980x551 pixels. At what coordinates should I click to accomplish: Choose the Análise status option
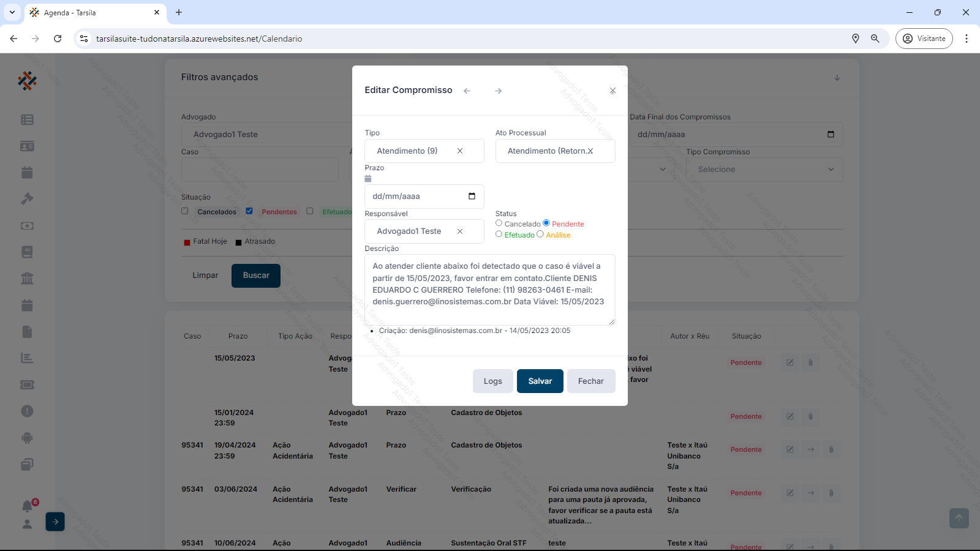coord(540,234)
